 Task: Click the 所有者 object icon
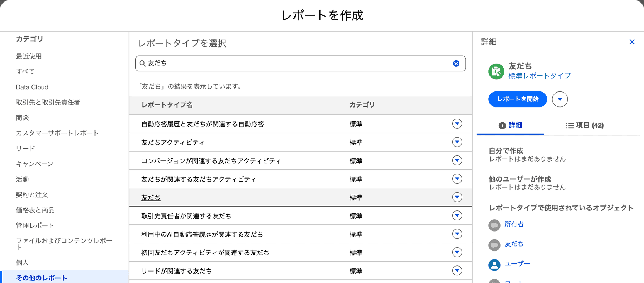pos(494,225)
